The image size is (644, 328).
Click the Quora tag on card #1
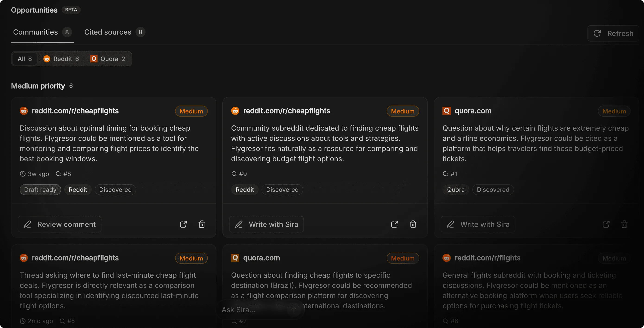pyautogui.click(x=456, y=190)
